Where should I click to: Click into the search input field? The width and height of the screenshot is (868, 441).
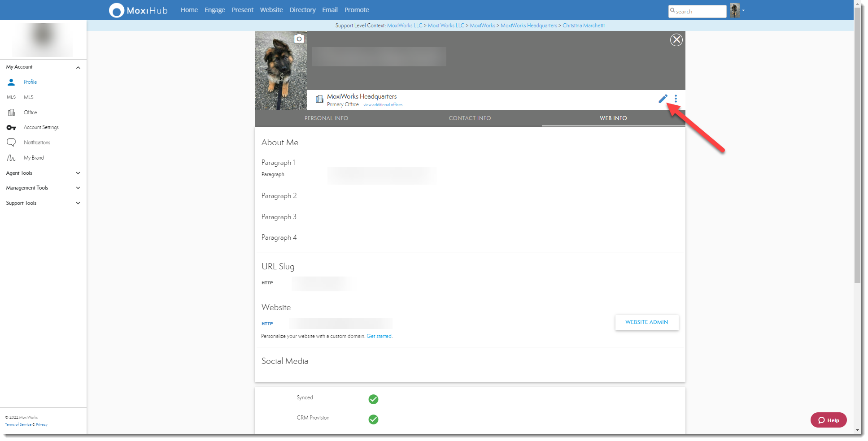[x=699, y=12]
